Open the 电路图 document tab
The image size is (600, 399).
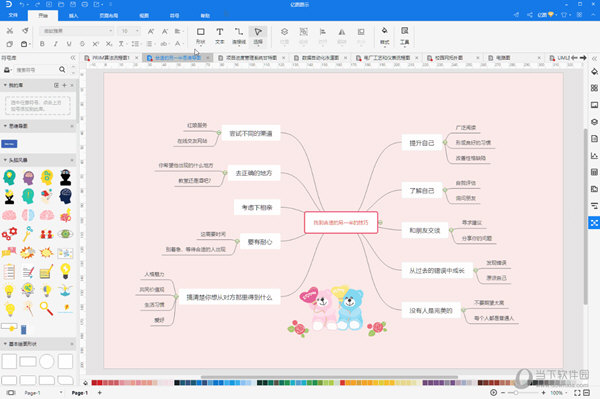click(503, 58)
